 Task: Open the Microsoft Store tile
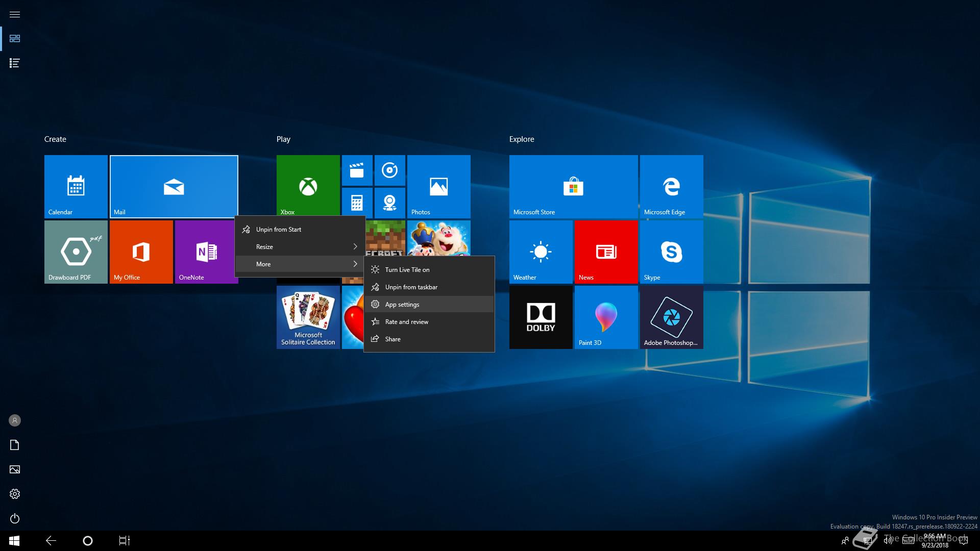click(x=574, y=187)
